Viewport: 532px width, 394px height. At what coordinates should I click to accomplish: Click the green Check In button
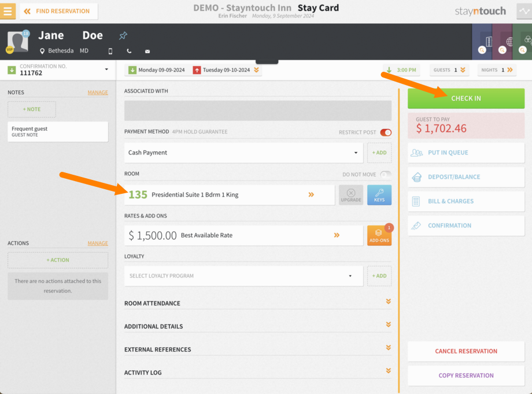pos(466,98)
